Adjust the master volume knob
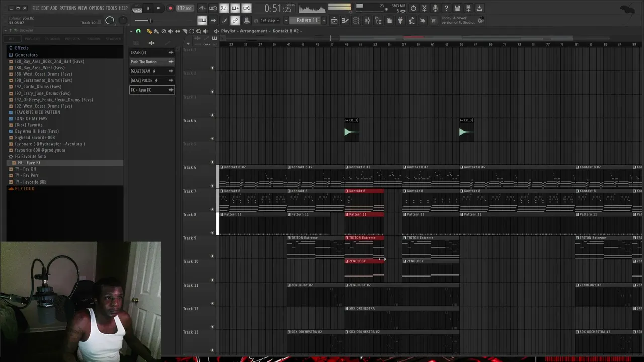Screen dimensions: 644x362 (110, 21)
